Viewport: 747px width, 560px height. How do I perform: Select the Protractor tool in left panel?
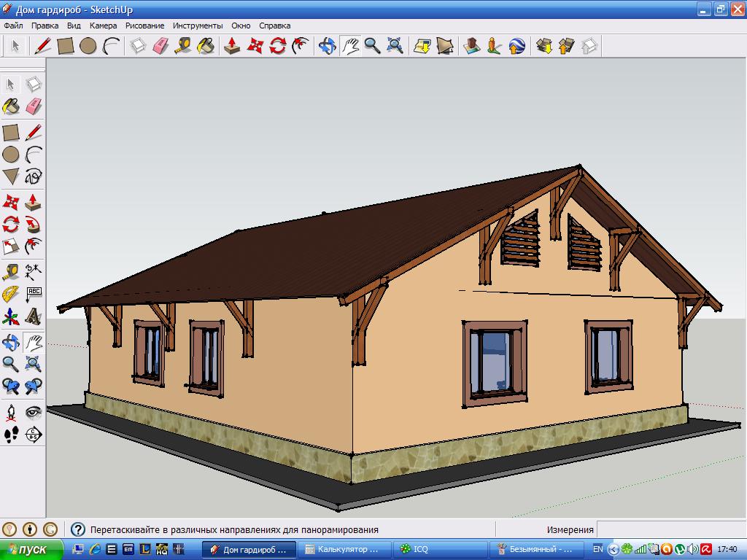coord(11,294)
